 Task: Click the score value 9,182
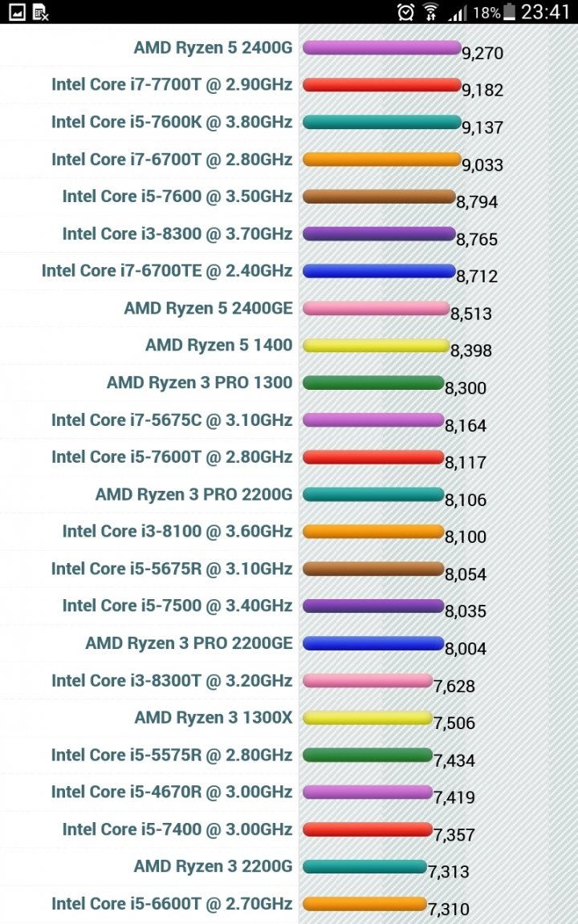482,90
